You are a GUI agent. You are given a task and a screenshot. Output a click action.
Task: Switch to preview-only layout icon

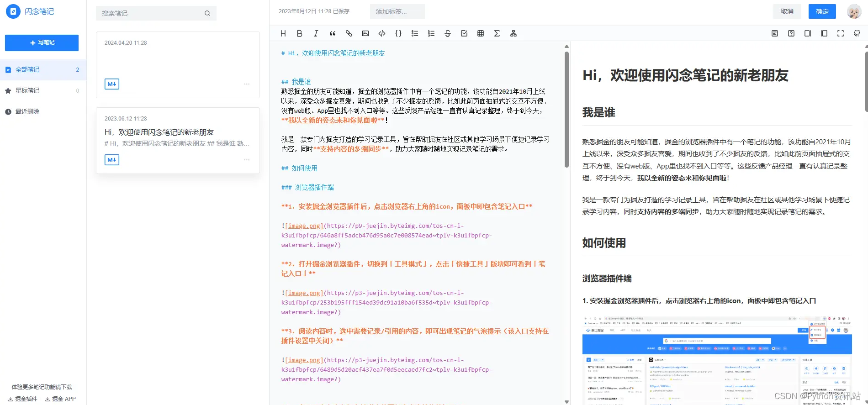tap(824, 33)
